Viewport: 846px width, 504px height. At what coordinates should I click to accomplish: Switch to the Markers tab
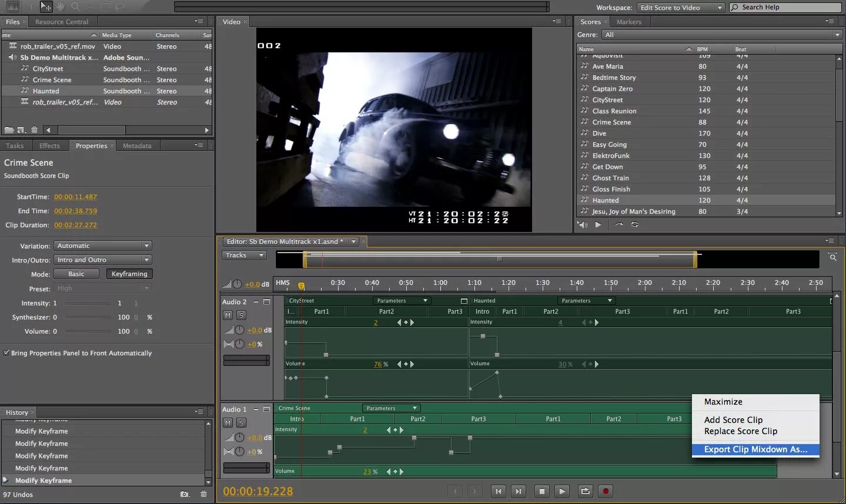[628, 22]
